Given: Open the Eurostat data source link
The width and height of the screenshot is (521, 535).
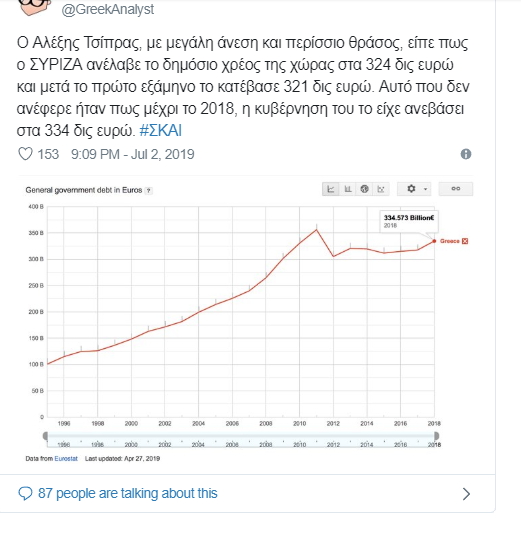Looking at the screenshot, I should coord(66,459).
